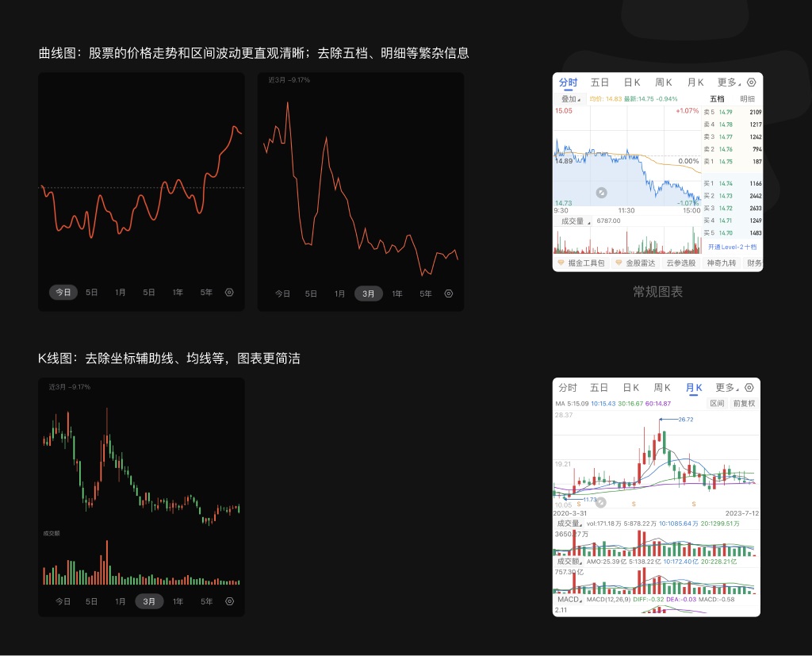Open the MACD indicator dropdown

569,600
